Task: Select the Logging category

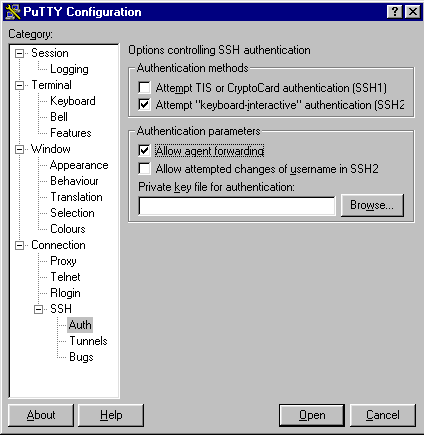Action: click(69, 69)
